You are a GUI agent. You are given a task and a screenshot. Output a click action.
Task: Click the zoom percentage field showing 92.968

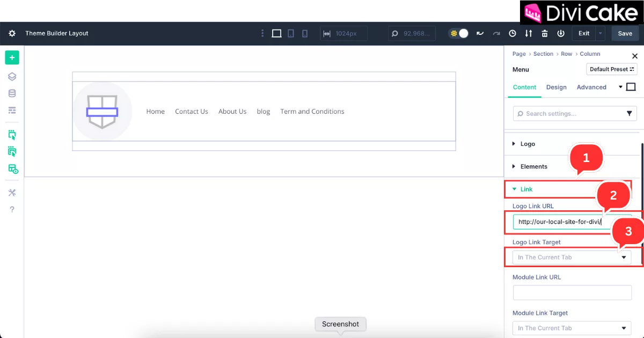click(x=412, y=33)
